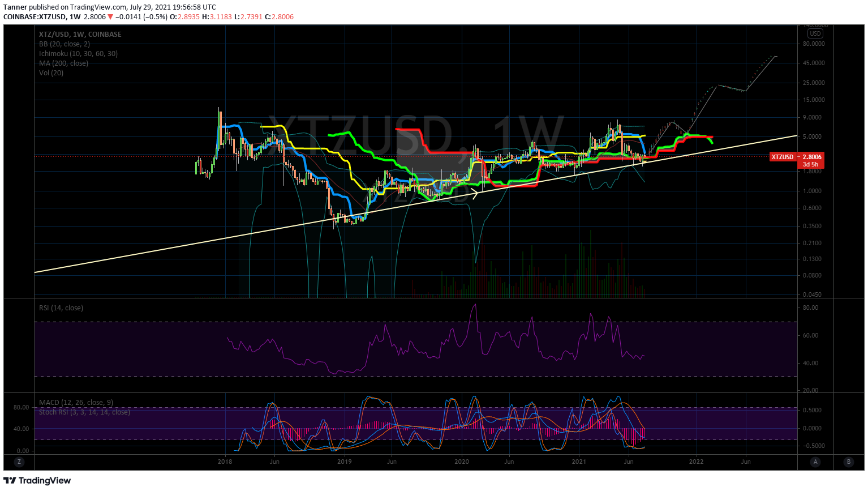Open the TradingView logo link

click(37, 481)
